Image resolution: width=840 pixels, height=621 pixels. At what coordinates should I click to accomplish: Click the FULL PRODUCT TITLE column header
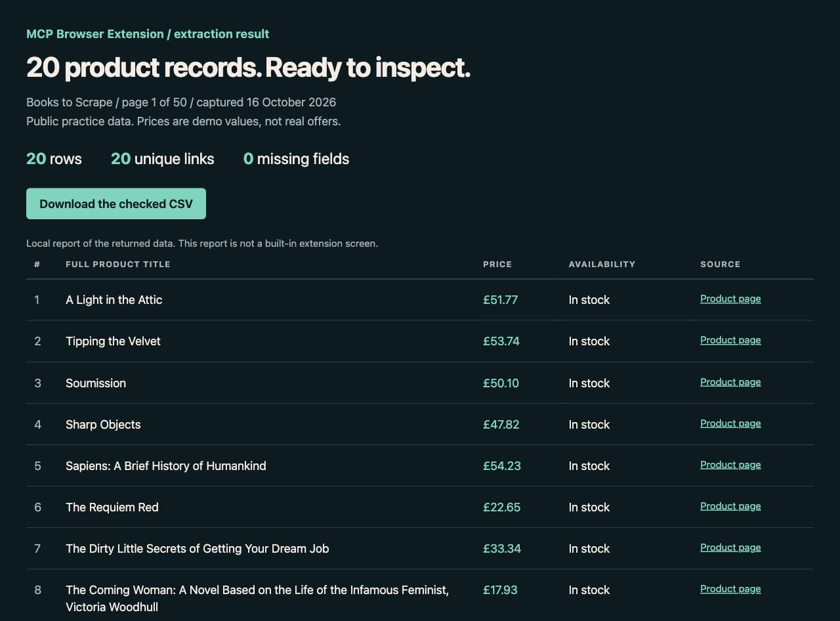[118, 264]
